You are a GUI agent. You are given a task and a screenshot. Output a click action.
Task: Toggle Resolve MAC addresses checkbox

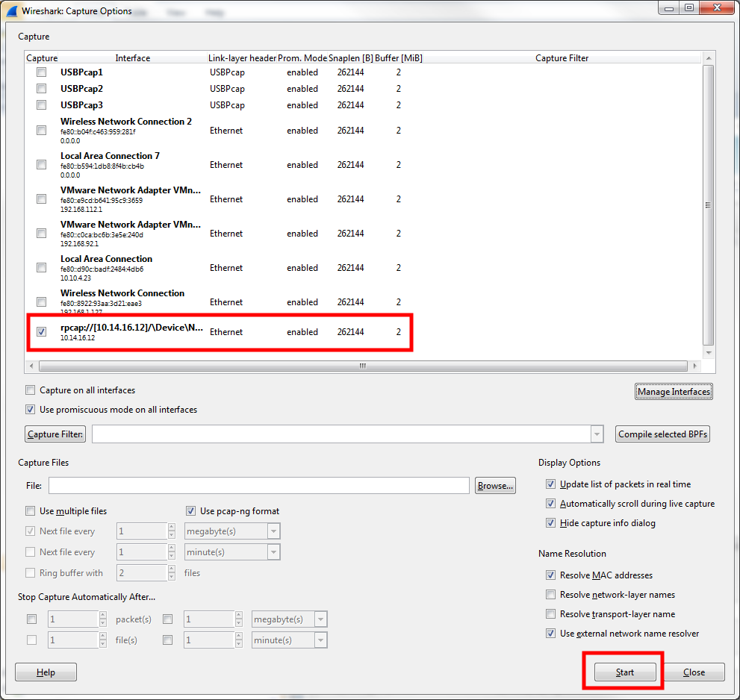point(550,575)
